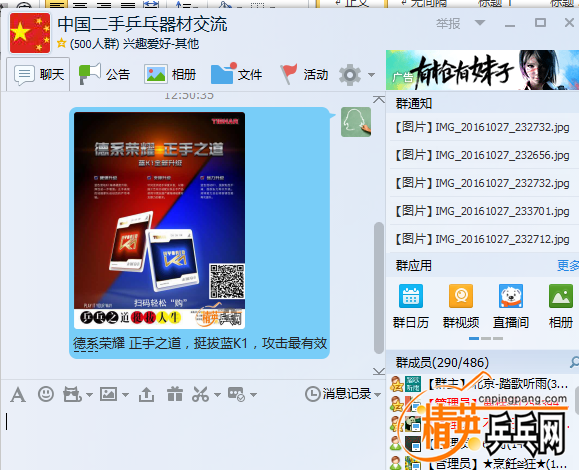Click the 兴趣爱好-其他 category label

(161, 44)
